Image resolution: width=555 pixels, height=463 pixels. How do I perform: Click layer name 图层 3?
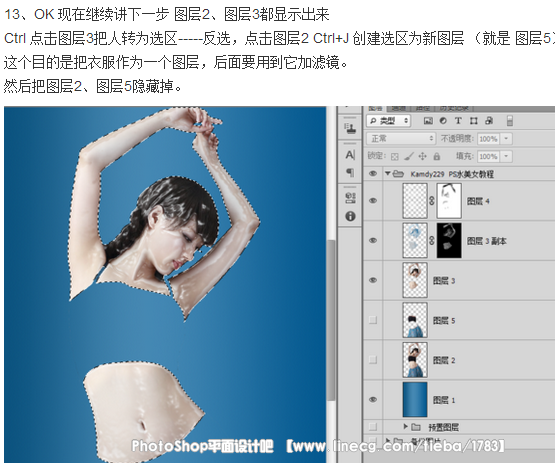click(x=444, y=281)
